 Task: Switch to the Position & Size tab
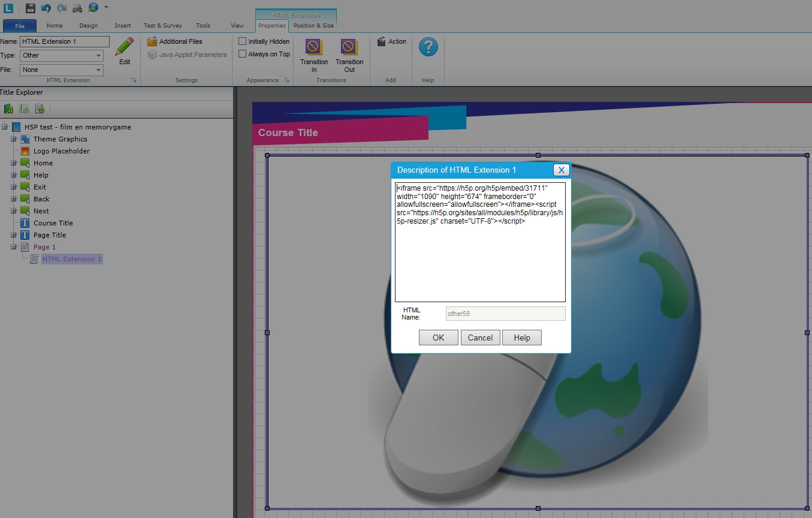tap(313, 26)
